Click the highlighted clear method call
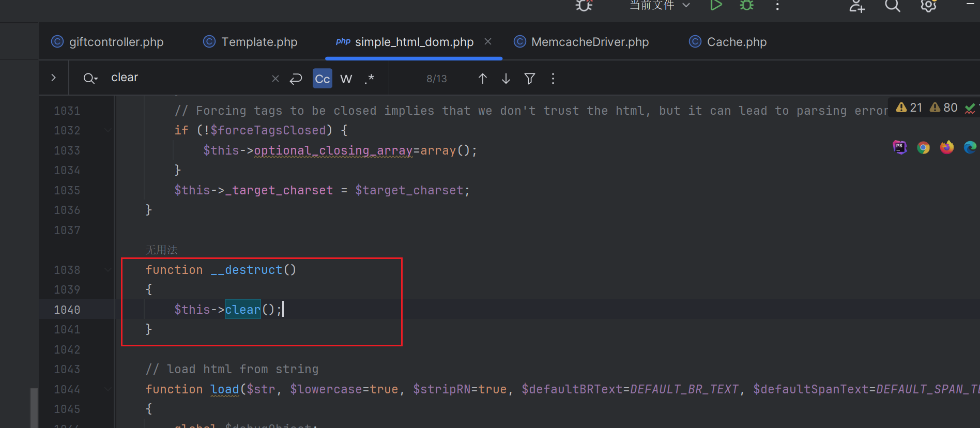This screenshot has height=428, width=980. click(x=243, y=310)
